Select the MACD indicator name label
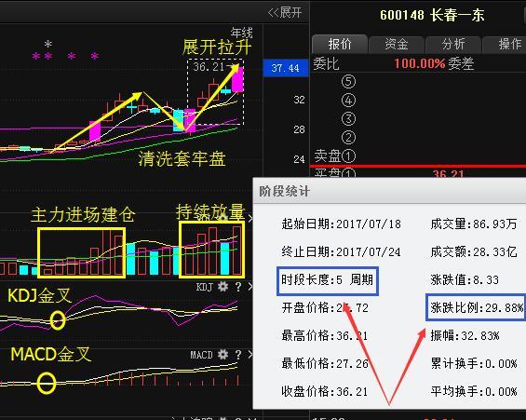The width and height of the screenshot is (526, 420). [x=201, y=355]
